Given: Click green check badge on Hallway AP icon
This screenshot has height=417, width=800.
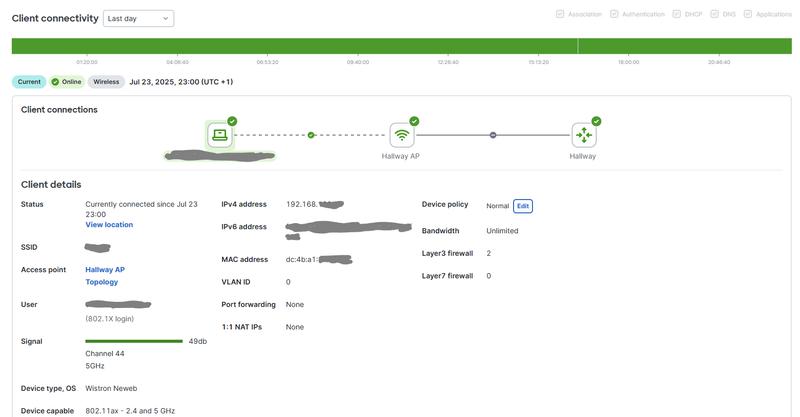Looking at the screenshot, I should pos(414,121).
